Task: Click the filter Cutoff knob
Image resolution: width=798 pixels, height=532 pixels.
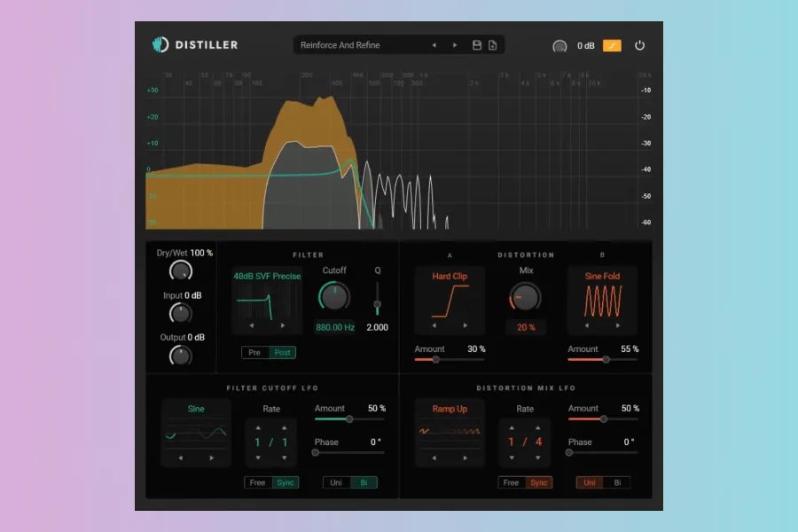Action: pos(334,297)
